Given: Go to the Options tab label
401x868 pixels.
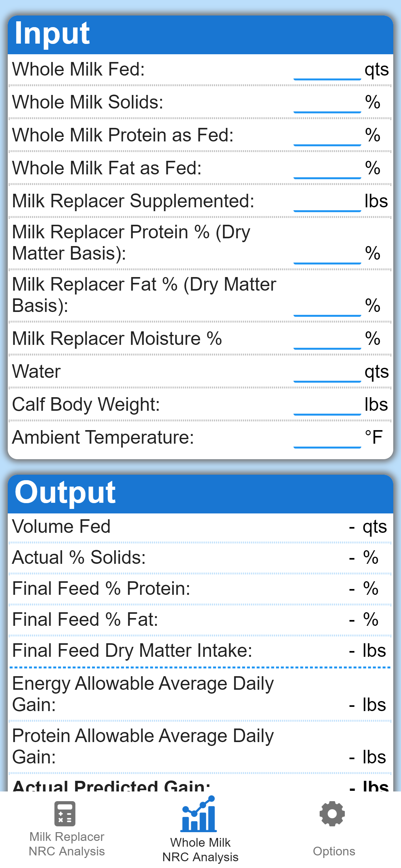Looking at the screenshot, I should click(334, 851).
